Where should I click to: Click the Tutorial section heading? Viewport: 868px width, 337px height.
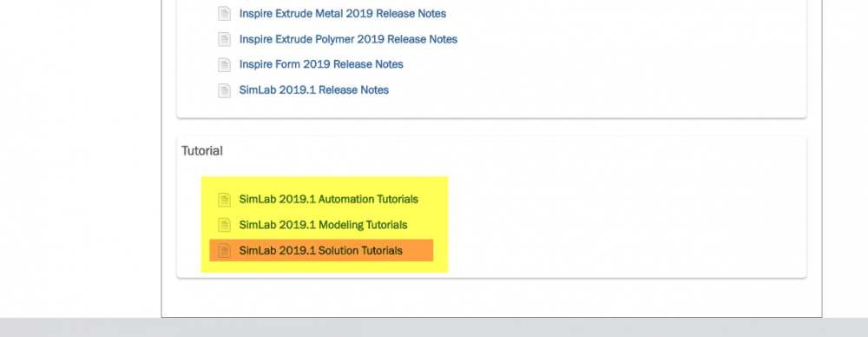[202, 151]
